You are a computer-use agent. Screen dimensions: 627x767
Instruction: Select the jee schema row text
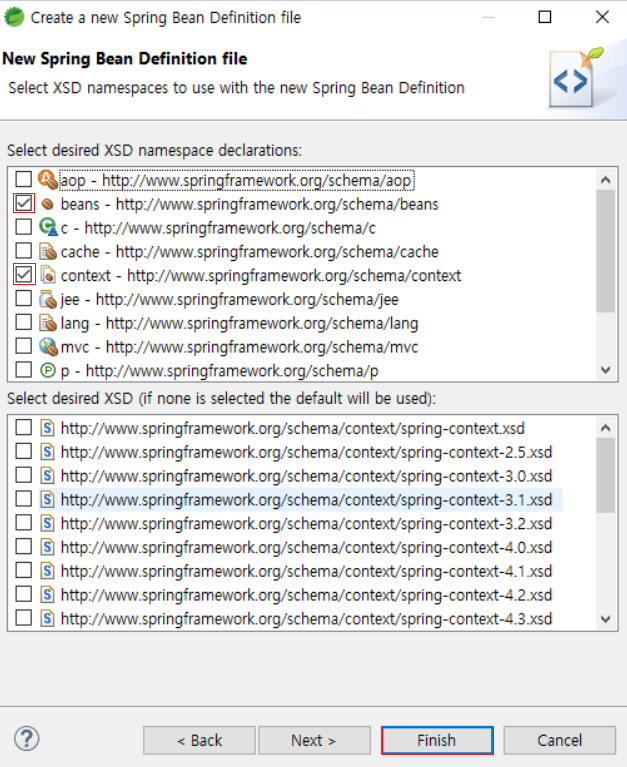(229, 300)
